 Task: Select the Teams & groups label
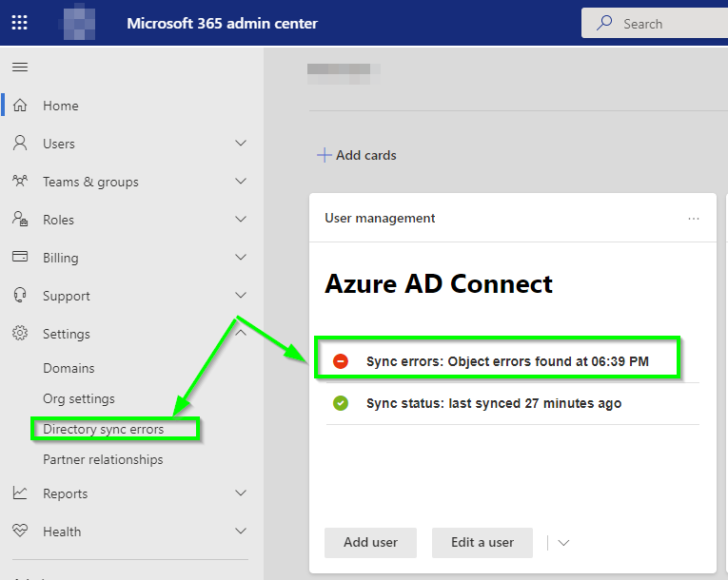point(91,182)
